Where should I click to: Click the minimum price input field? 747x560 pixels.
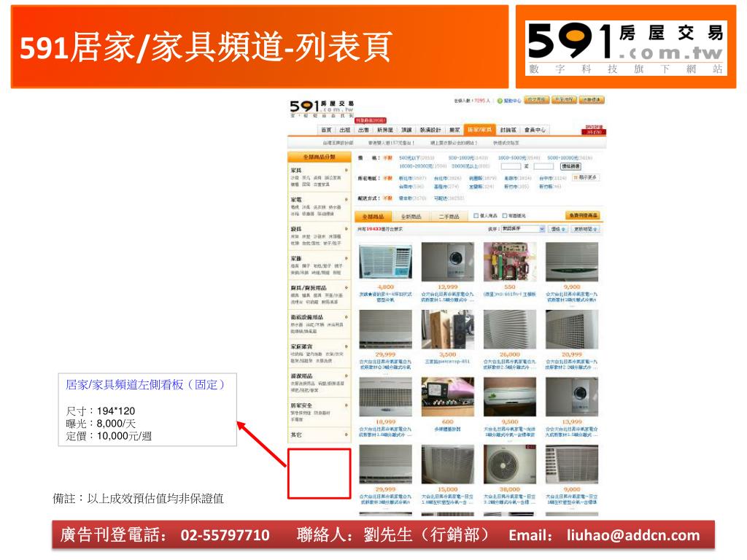tap(511, 166)
